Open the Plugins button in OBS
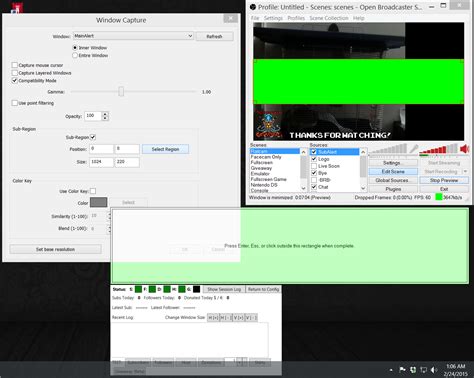Screen dimensions: 474x378 [393, 189]
